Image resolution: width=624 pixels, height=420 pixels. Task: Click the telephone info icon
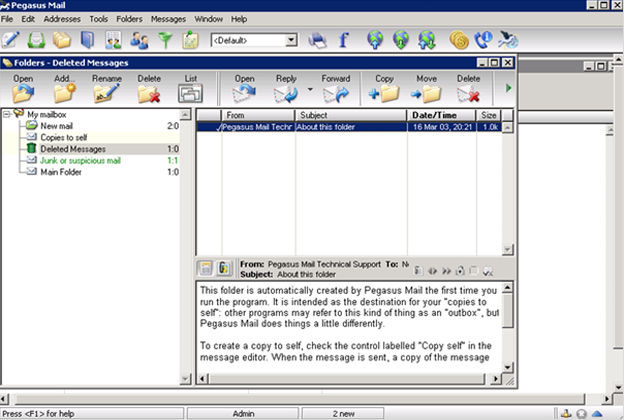484,40
